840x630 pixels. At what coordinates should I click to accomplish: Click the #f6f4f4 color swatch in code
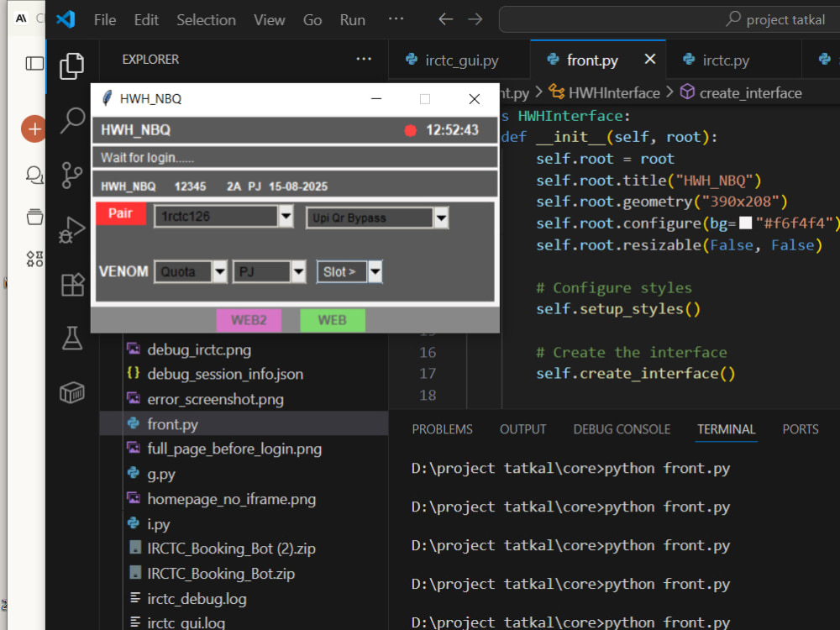tap(745, 223)
